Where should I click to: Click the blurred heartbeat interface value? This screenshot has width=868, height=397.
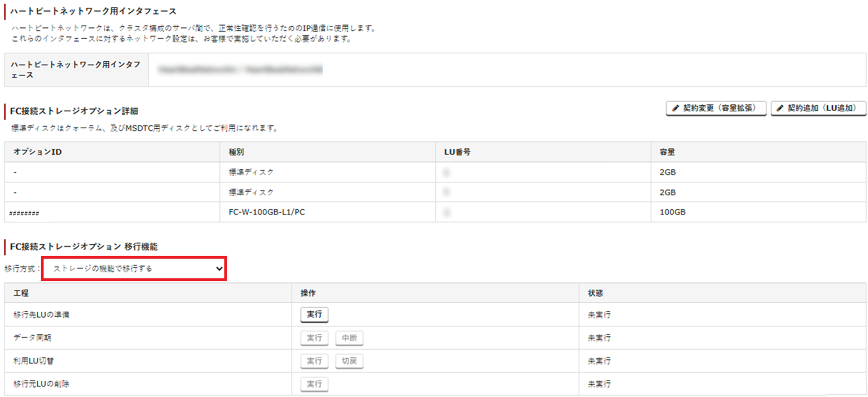240,70
